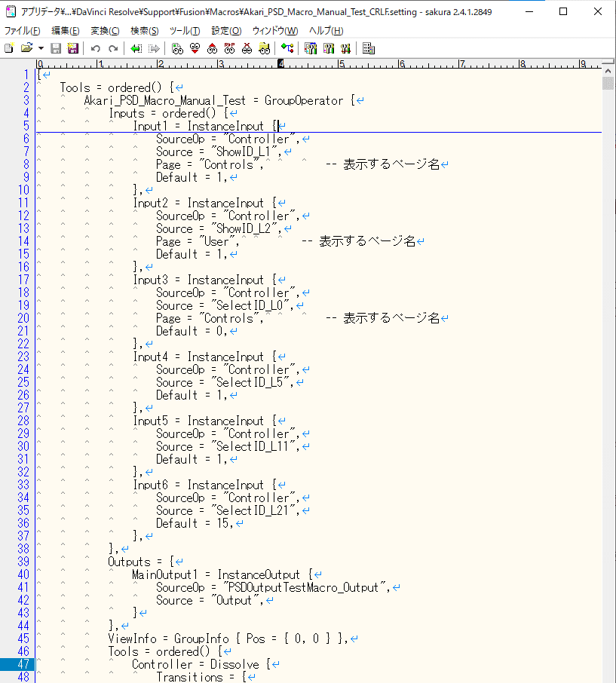Viewport: 616px width, 683px height.
Task: Click 'Default = 0,' on line 21
Action: 192,331
